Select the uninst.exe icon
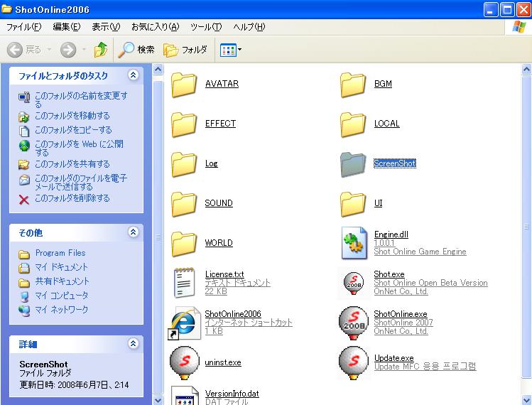This screenshot has width=532, height=405. (184, 362)
